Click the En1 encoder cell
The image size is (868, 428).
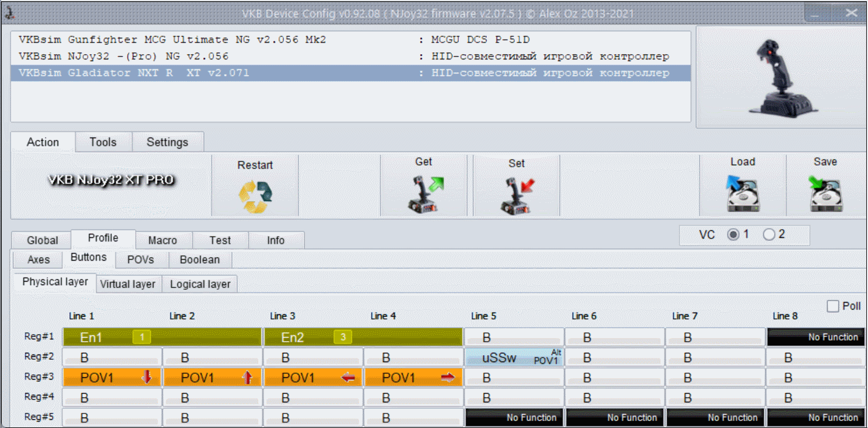pos(163,337)
